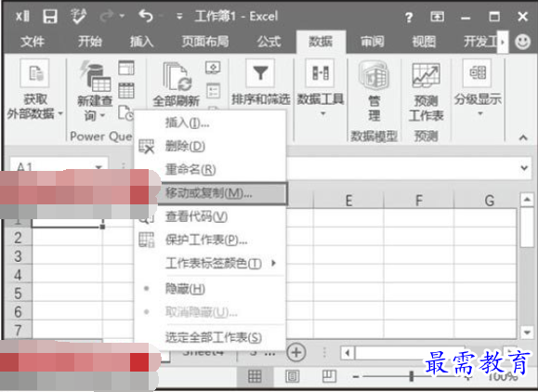
Task: Expand the formula bar chevron
Action: [x=524, y=168]
